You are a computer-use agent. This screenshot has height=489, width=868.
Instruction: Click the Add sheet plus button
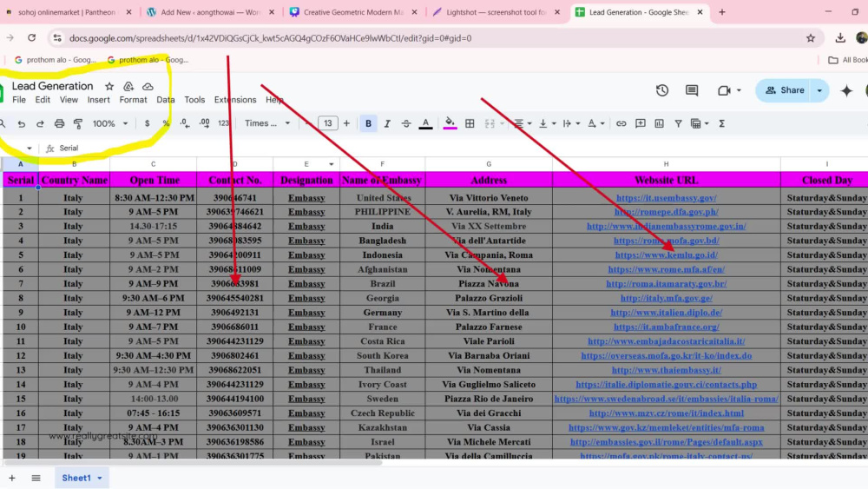[11, 478]
